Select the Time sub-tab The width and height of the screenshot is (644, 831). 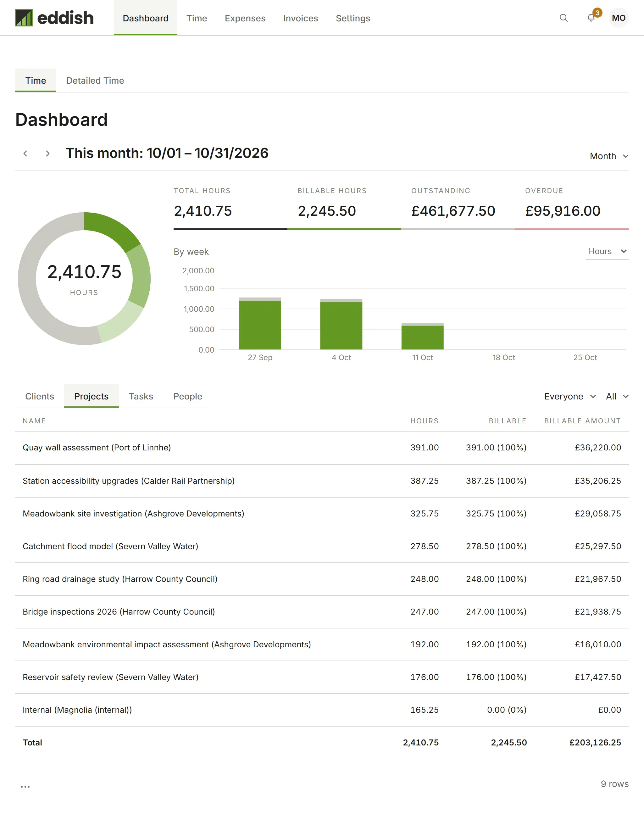click(x=36, y=80)
